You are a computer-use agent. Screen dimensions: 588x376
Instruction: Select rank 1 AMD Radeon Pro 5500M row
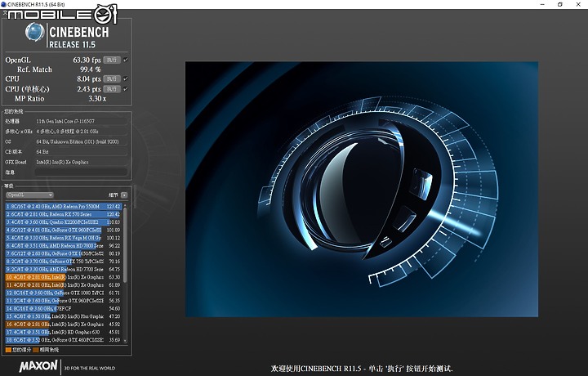coord(64,206)
